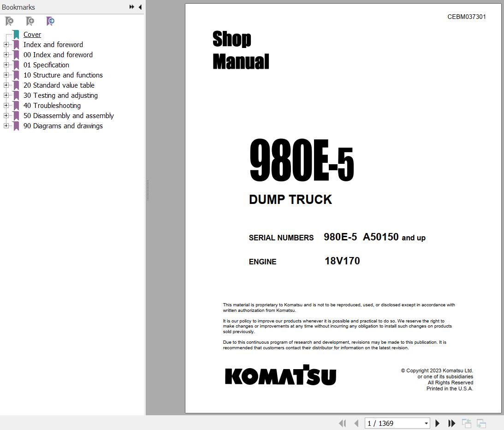This screenshot has height=430, width=504.
Task: Click the bookmark ribbon icon beside 00 Index
Action: pyautogui.click(x=16, y=55)
